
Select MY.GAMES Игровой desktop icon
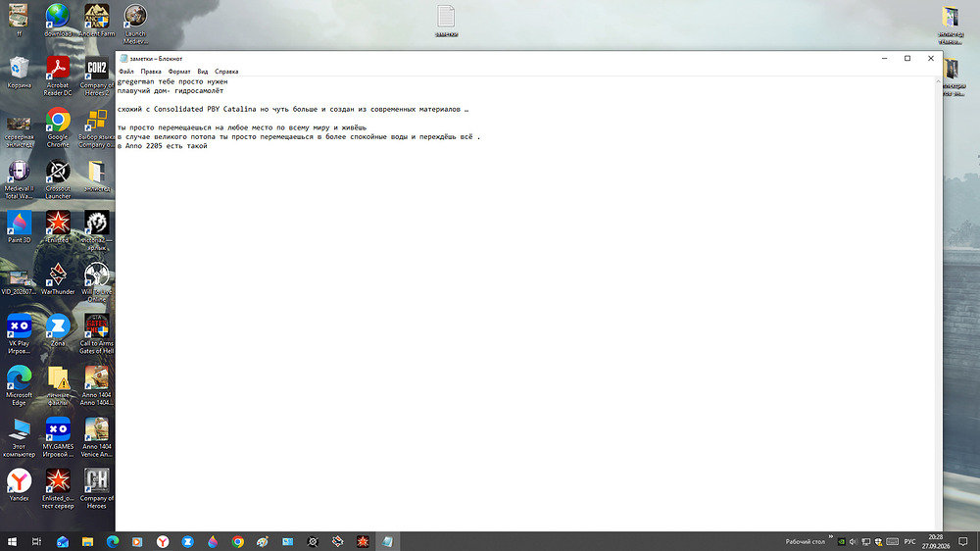point(58,438)
